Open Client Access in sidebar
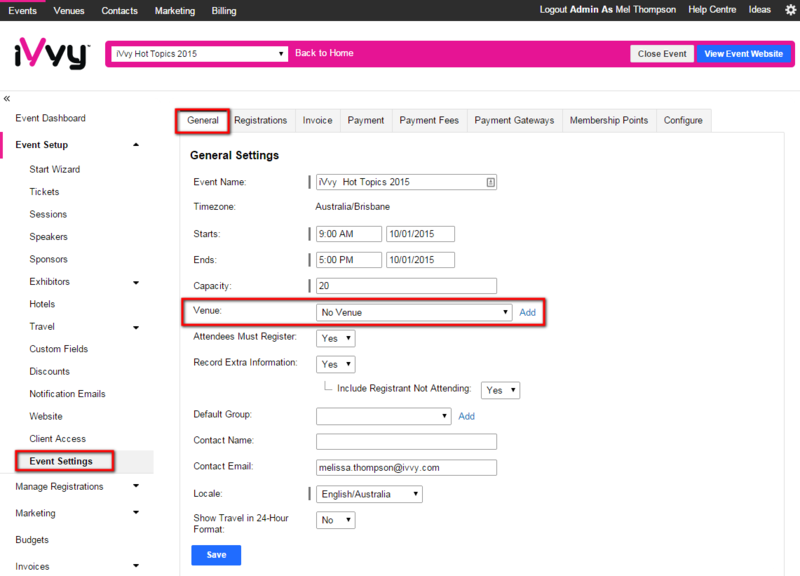Viewport: 800px width, 576px height. coord(58,439)
